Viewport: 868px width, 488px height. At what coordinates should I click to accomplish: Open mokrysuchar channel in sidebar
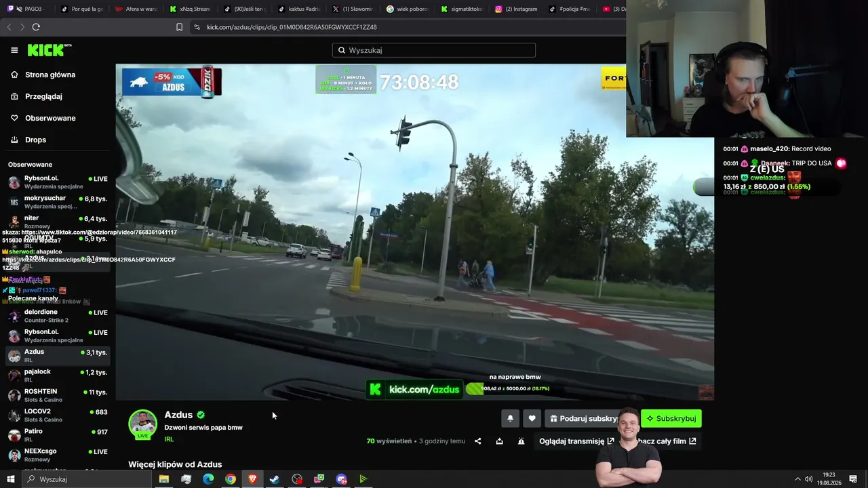[x=58, y=202]
